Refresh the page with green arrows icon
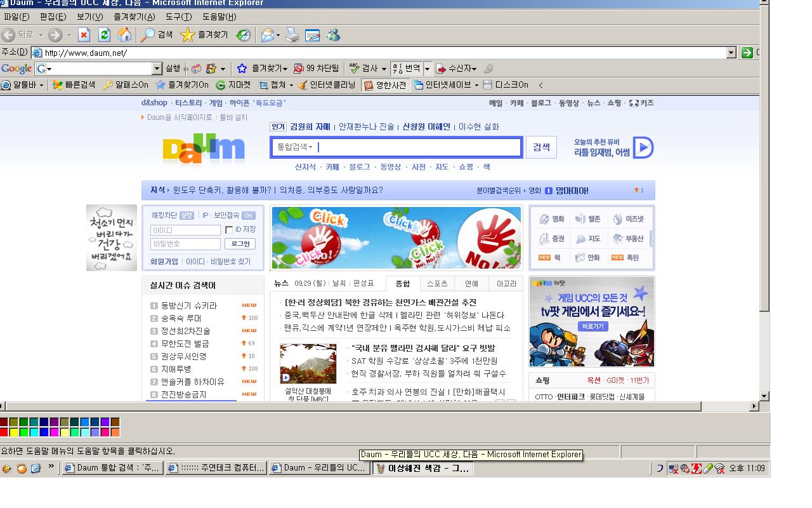This screenshot has width=812, height=508. click(104, 35)
